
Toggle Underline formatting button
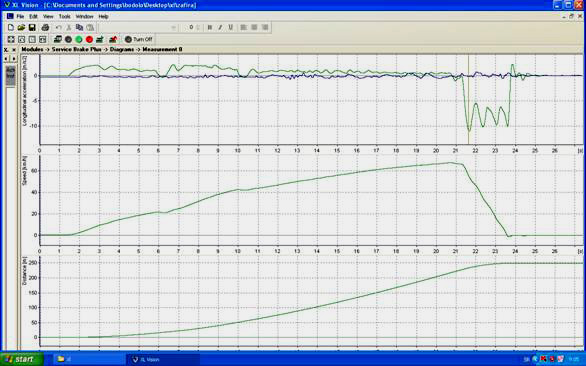click(231, 27)
